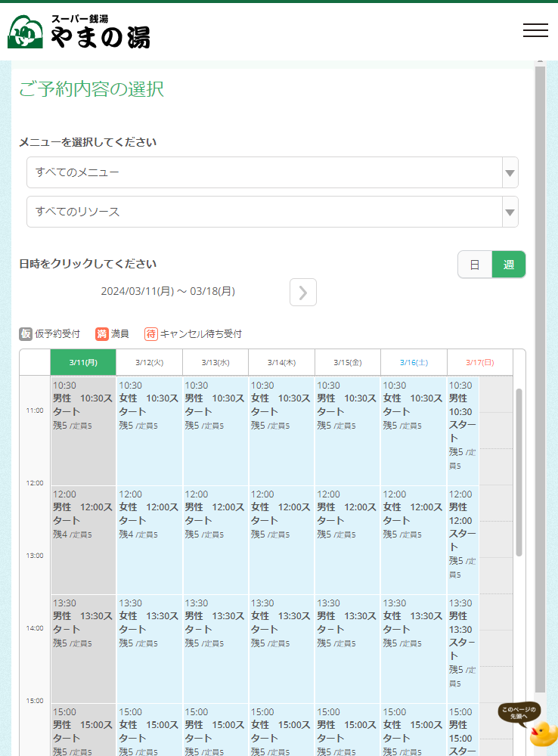The height and width of the screenshot is (756, 558).
Task: Open the hamburger menu
Action: [x=535, y=30]
